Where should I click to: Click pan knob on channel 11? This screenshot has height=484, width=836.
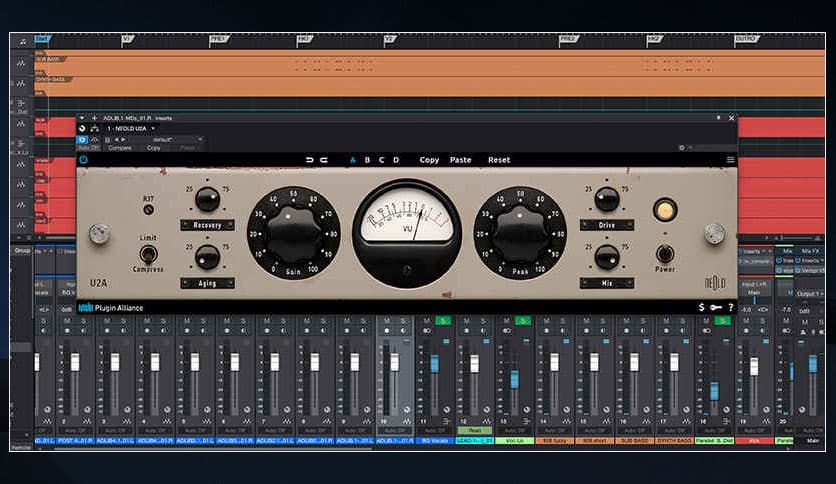[447, 410]
